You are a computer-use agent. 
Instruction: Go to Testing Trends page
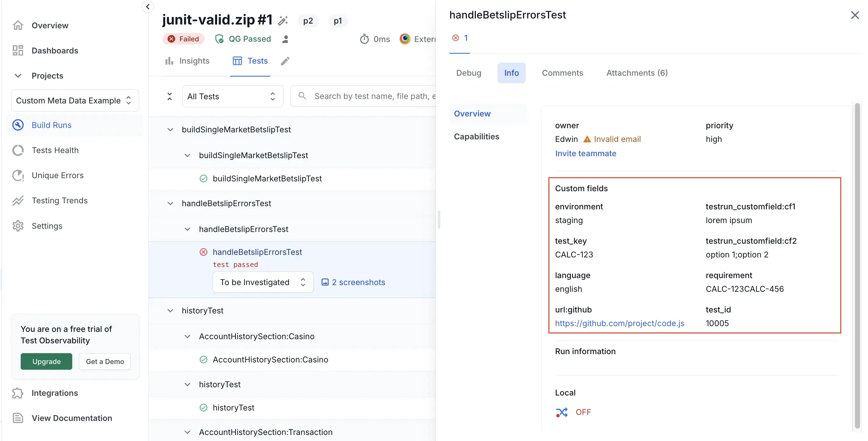tap(59, 201)
